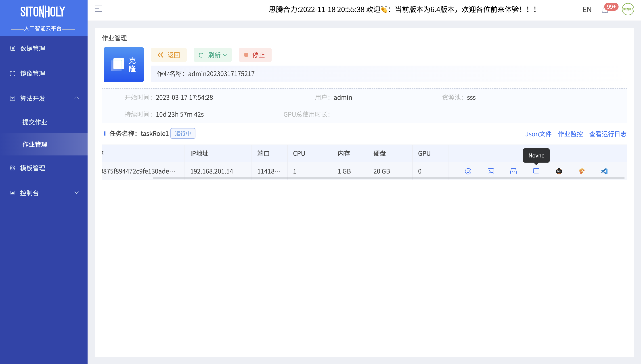This screenshot has height=364, width=641.
Task: Click the stop-container circle icon in the table row
Action: [x=468, y=171]
